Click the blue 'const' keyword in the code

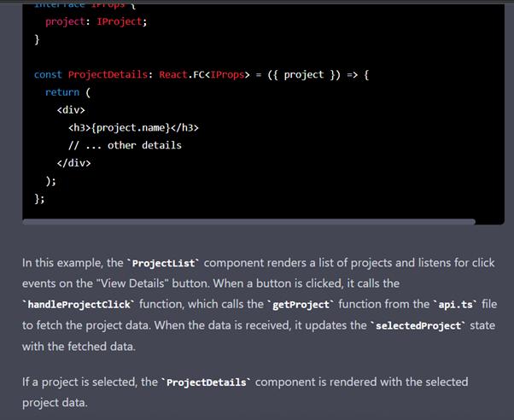click(x=48, y=75)
